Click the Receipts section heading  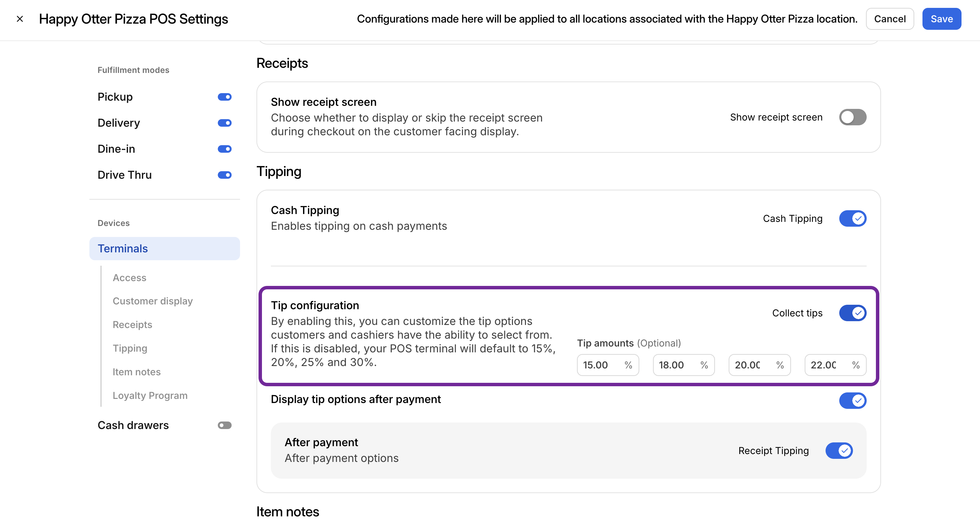click(282, 63)
